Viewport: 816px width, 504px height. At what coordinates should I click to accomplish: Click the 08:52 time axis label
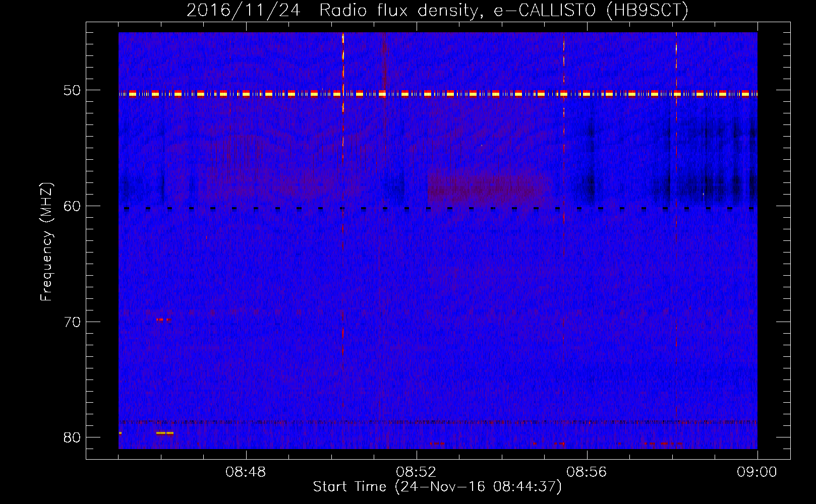point(416,472)
